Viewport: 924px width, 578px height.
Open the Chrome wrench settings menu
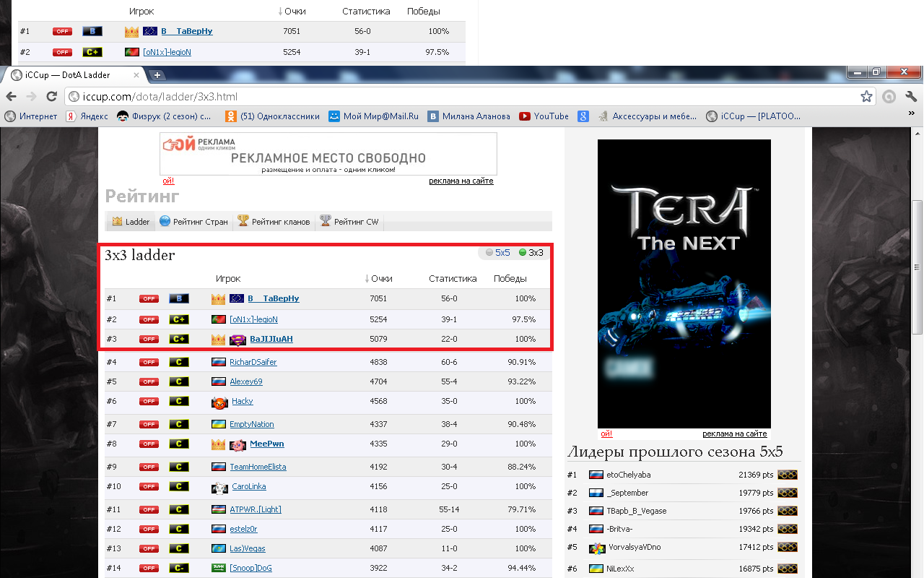[911, 96]
